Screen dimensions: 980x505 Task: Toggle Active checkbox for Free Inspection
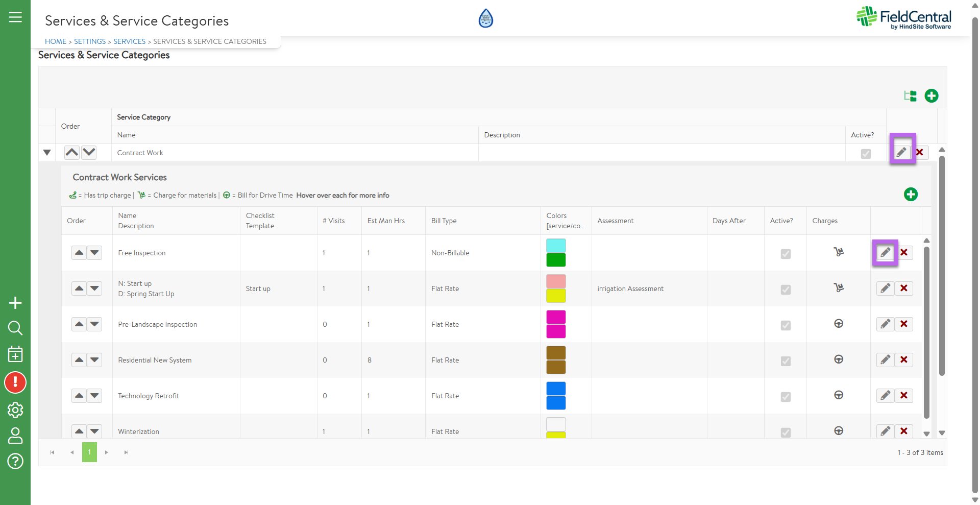click(786, 254)
